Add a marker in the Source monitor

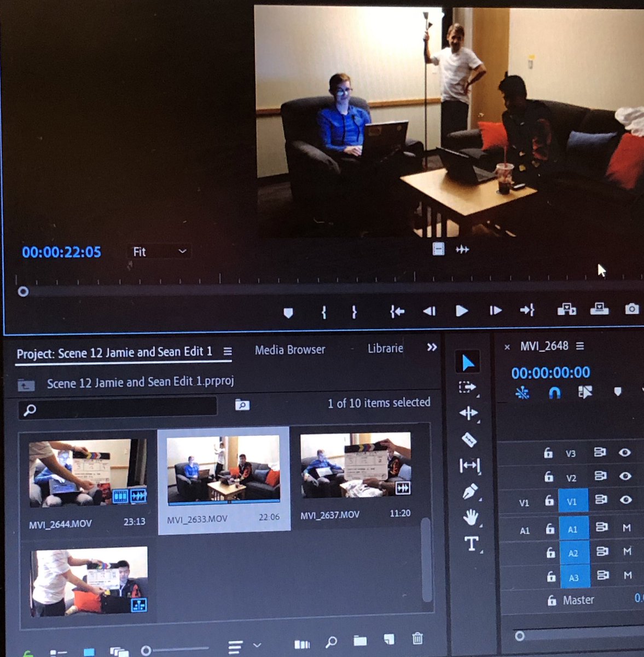[288, 313]
